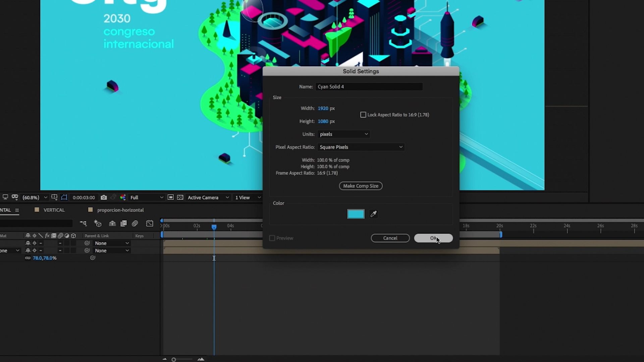Enable Lock Aspect Ratio to 16:9 checkbox
This screenshot has width=644, height=362.
tap(363, 115)
